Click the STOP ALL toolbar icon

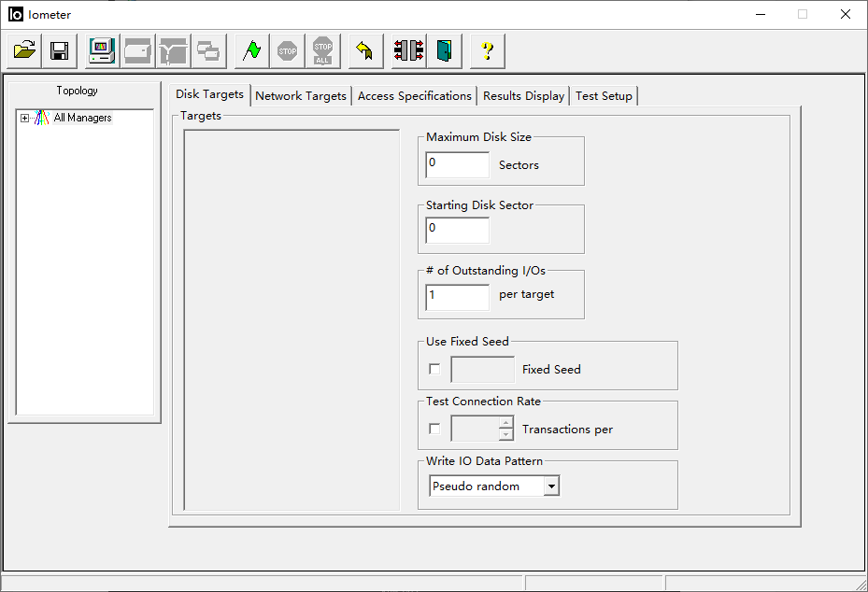(322, 51)
